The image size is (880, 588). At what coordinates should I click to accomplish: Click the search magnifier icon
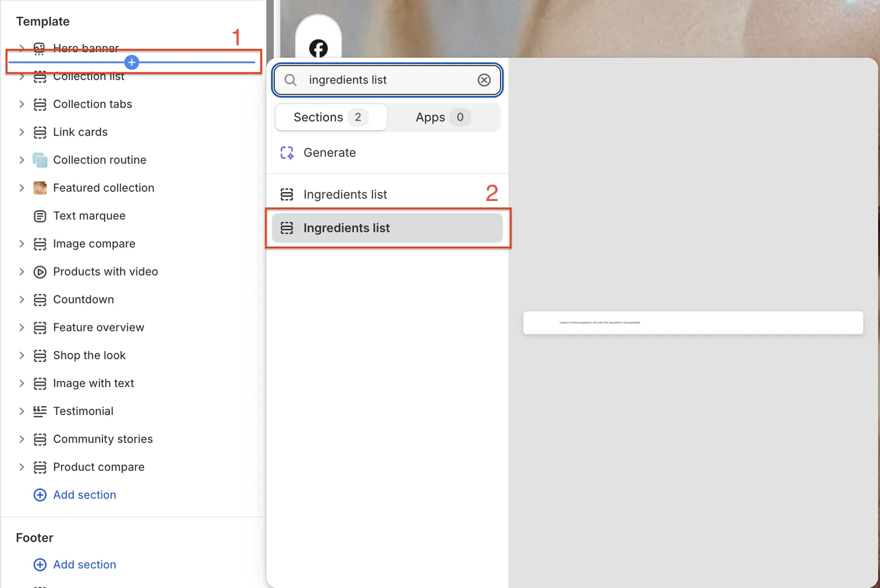tap(290, 79)
